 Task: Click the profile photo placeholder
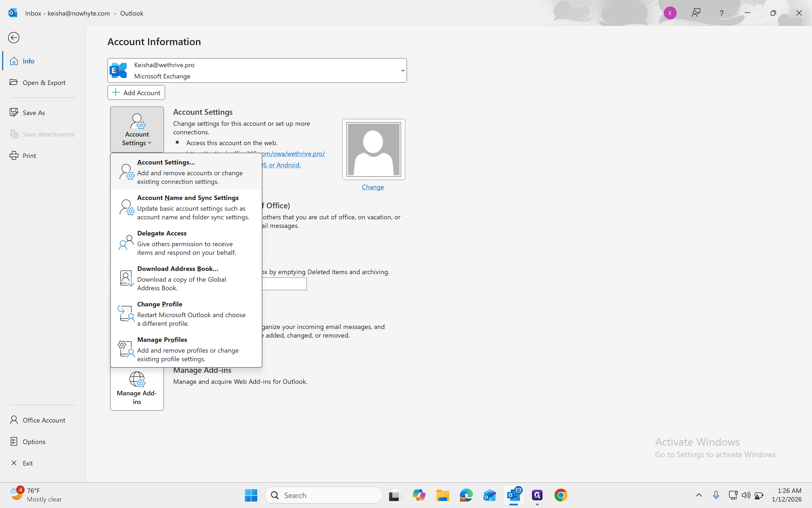click(x=374, y=149)
